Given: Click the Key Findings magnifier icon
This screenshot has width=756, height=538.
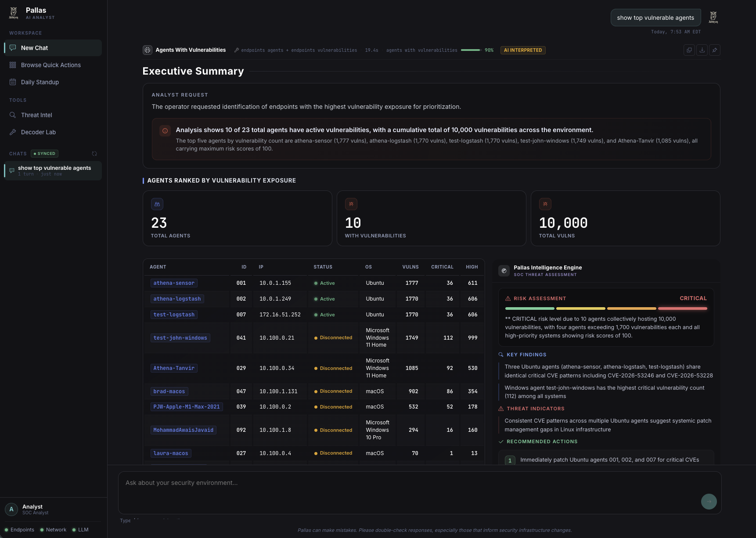Looking at the screenshot, I should click(x=501, y=355).
